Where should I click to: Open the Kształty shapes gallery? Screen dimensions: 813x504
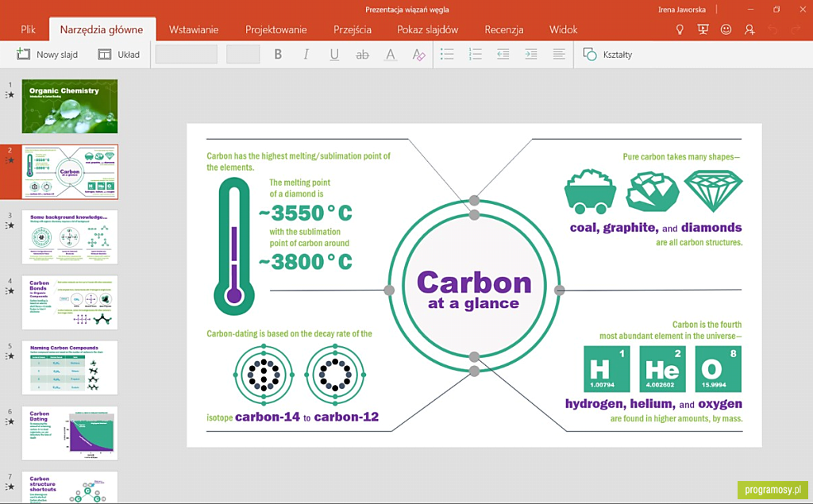tap(607, 55)
